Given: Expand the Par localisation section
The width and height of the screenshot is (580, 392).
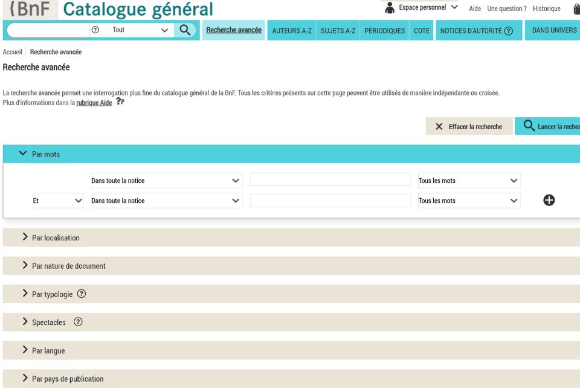Looking at the screenshot, I should click(x=56, y=238).
